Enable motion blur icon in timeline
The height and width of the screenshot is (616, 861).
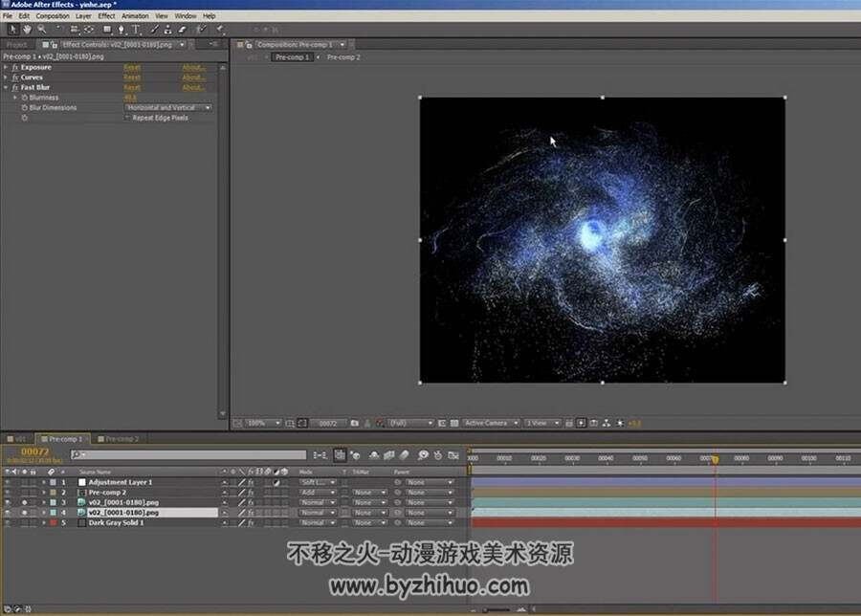pyautogui.click(x=404, y=454)
